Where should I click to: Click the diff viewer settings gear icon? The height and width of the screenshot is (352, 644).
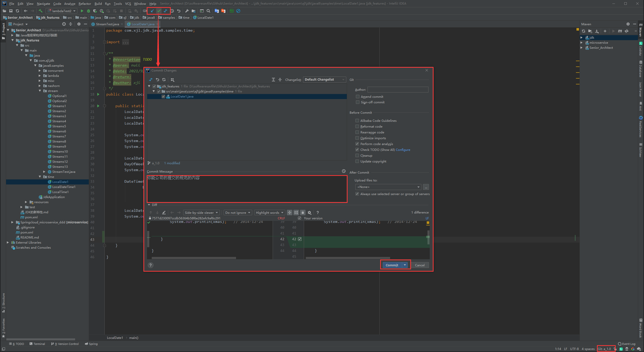309,213
